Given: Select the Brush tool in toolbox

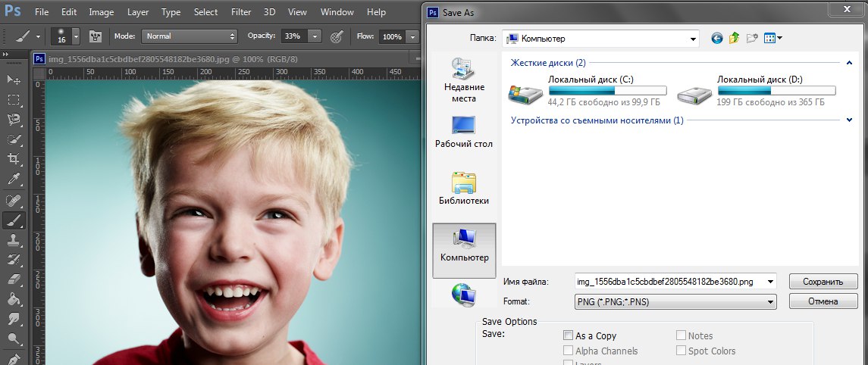Looking at the screenshot, I should [14, 220].
